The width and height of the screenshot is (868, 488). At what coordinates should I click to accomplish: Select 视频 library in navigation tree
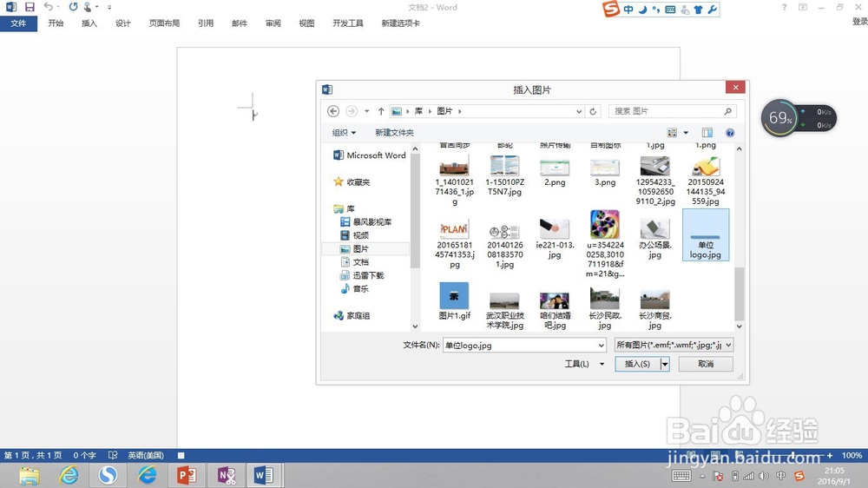[x=354, y=235]
